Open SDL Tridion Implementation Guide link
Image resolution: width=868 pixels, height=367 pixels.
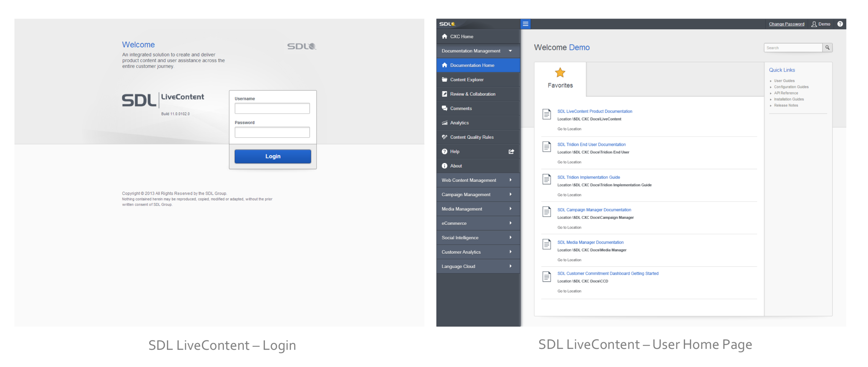(x=589, y=177)
